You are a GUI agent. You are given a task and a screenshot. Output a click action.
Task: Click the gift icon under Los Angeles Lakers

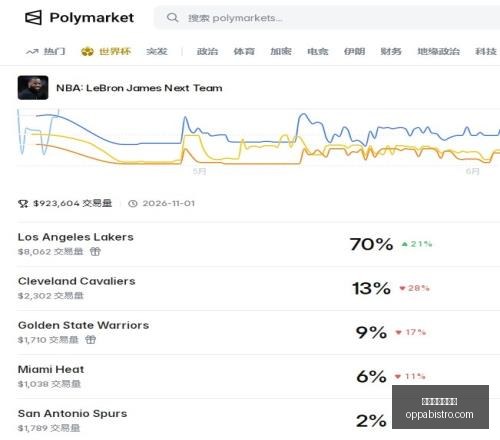click(x=95, y=251)
